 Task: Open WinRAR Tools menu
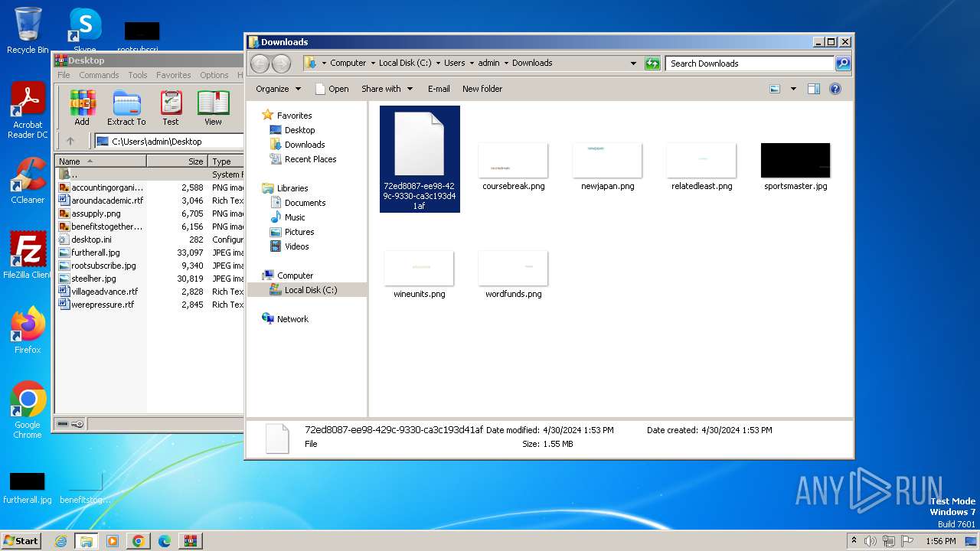(138, 75)
